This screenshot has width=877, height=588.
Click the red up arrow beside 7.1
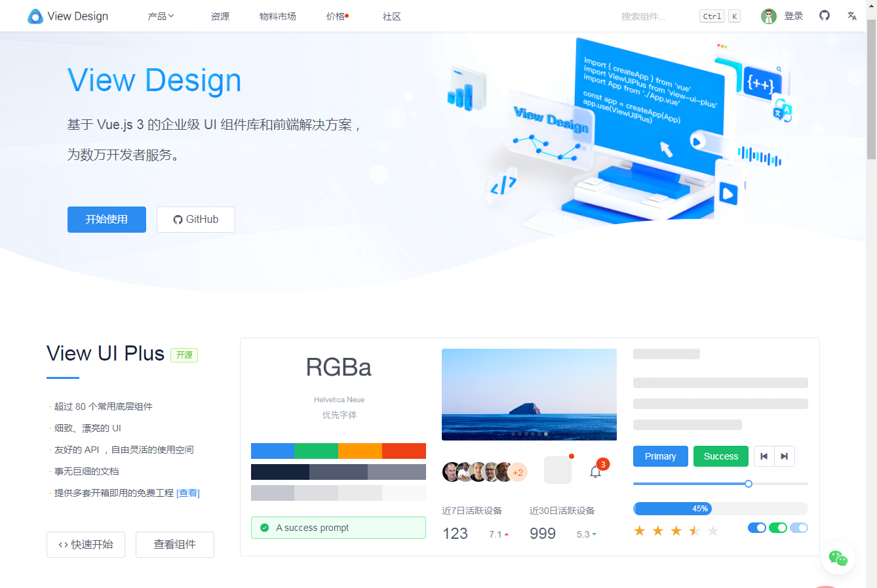[x=507, y=535]
